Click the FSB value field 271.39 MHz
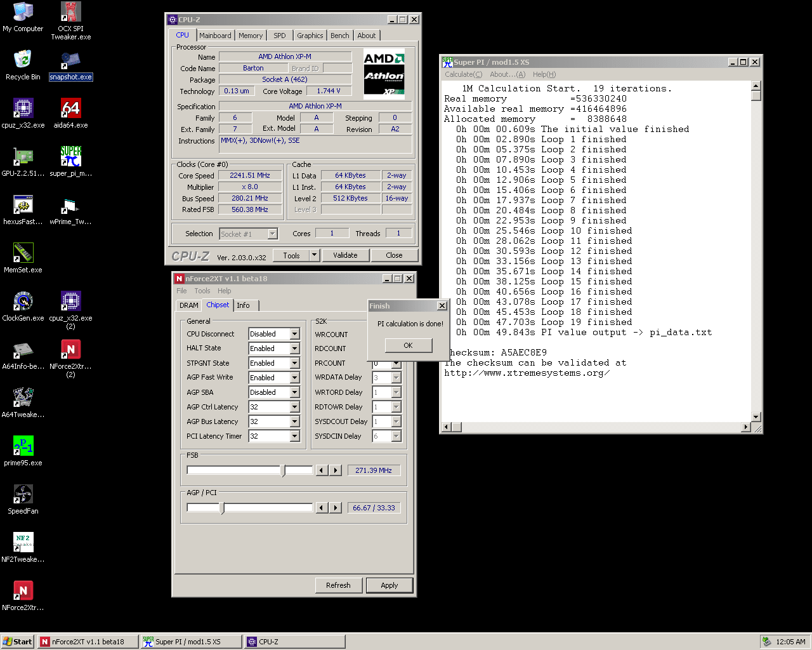Screen dimensions: 812x650 pos(374,470)
